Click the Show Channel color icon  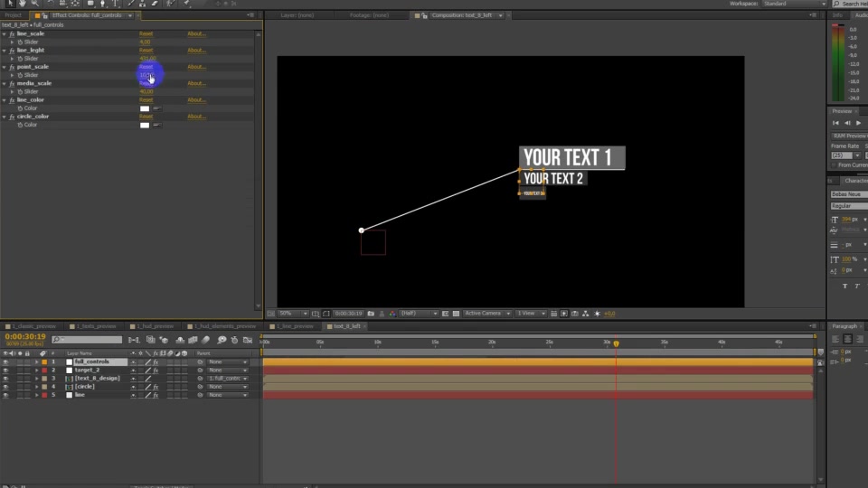392,314
